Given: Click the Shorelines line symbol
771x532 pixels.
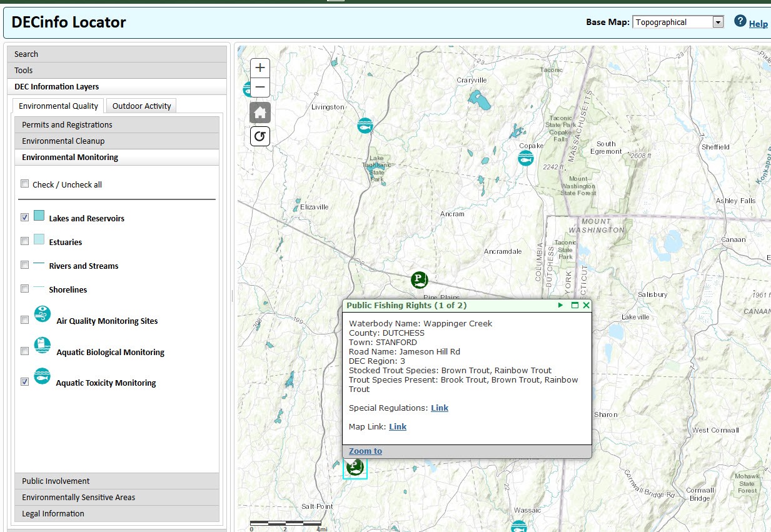Looking at the screenshot, I should pyautogui.click(x=39, y=288).
